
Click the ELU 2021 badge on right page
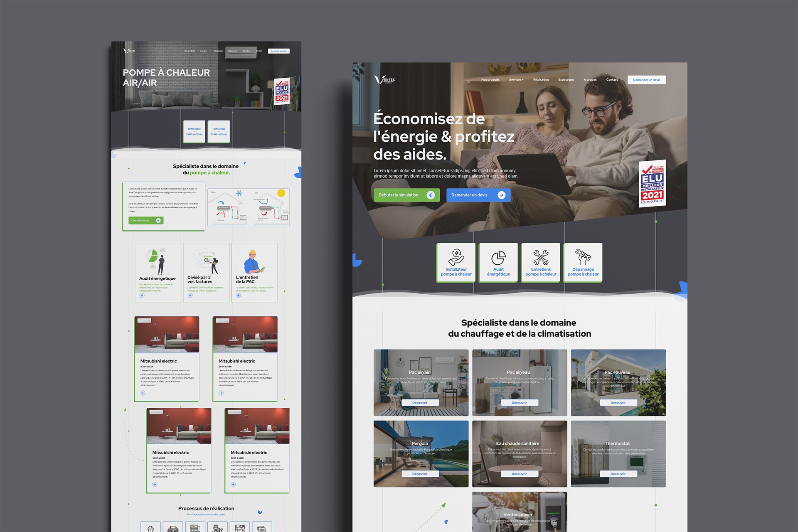(652, 183)
